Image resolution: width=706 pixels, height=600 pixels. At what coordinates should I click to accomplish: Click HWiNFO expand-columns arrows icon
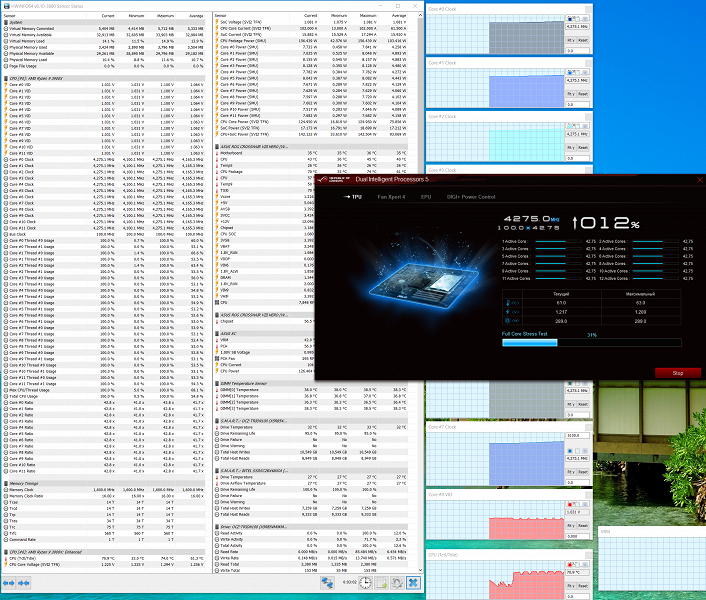pyautogui.click(x=9, y=583)
